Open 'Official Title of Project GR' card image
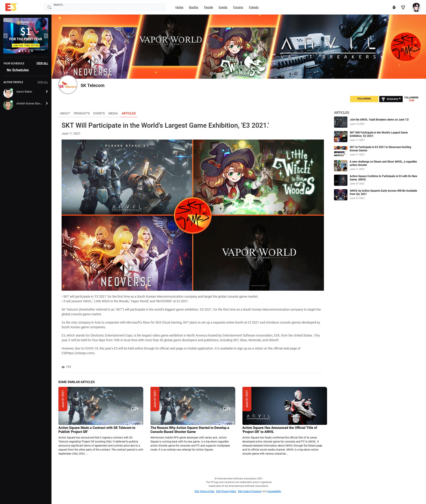 pos(285,406)
